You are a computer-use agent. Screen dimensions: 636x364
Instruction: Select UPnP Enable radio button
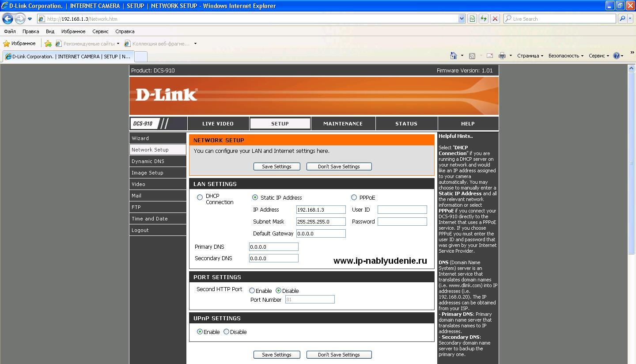click(200, 332)
